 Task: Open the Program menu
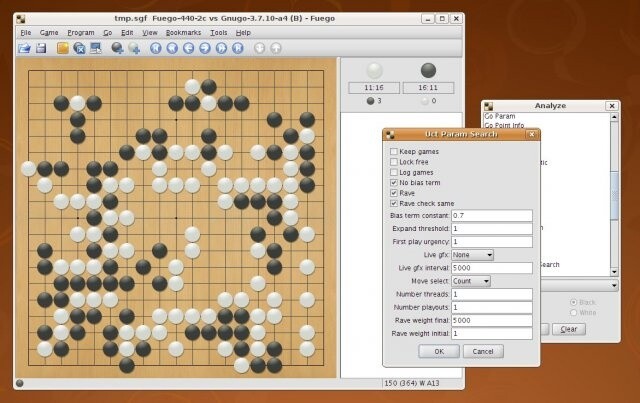tap(81, 33)
